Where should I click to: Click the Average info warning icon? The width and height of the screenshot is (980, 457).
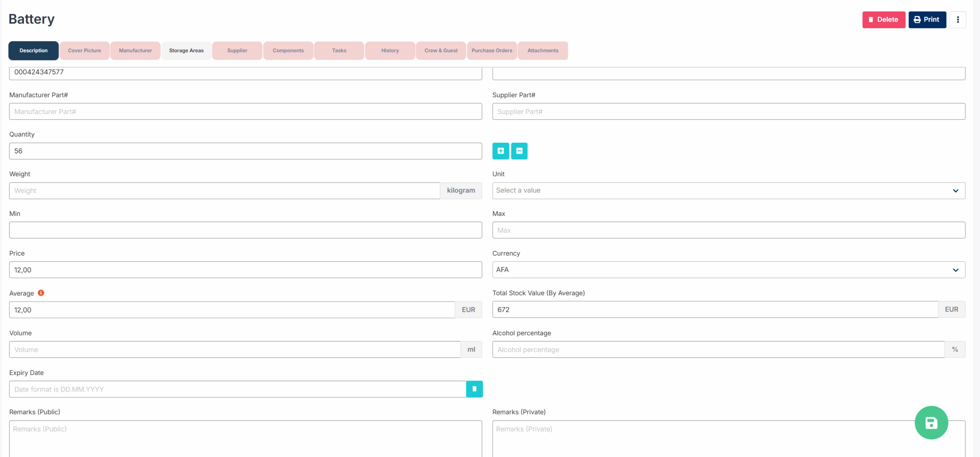(x=41, y=293)
